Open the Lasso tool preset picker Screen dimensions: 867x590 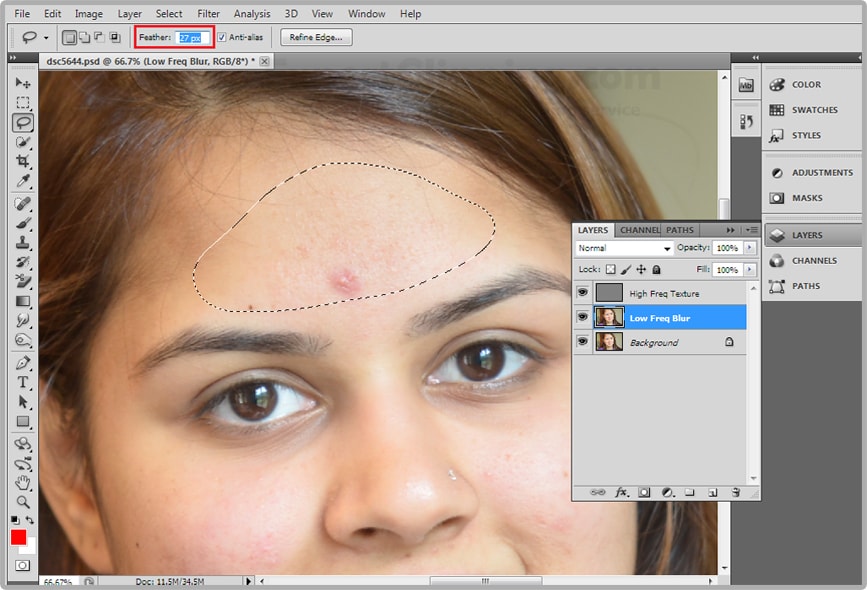click(47, 38)
